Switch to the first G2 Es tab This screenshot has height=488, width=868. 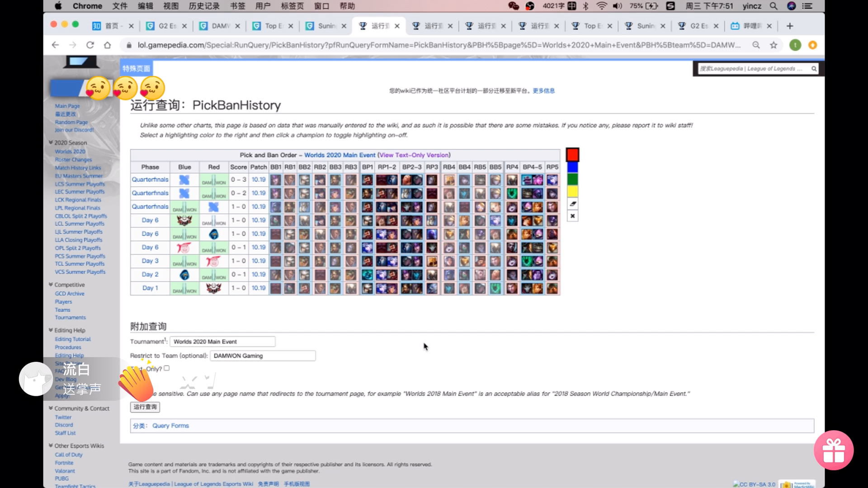[166, 26]
